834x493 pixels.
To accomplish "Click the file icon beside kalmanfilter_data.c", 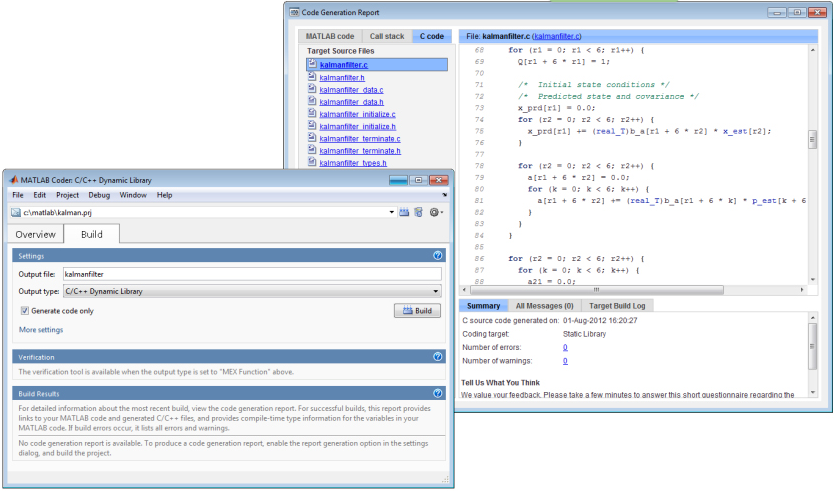I will coord(312,89).
